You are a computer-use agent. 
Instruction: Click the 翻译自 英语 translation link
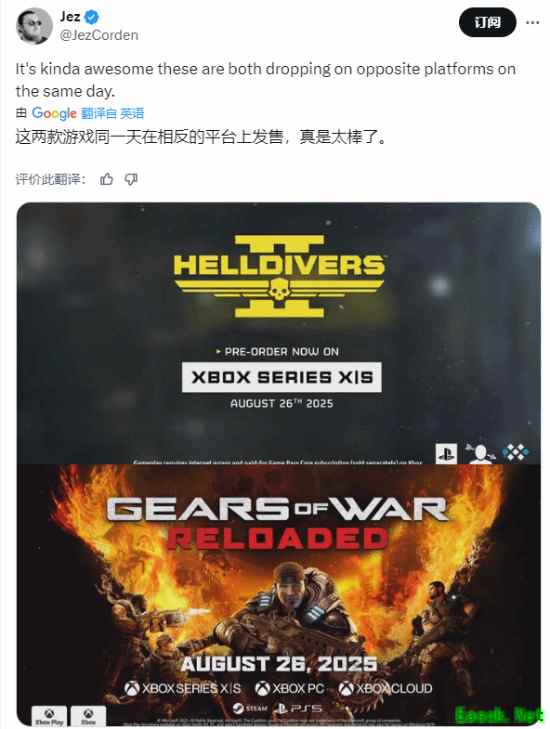pos(112,113)
